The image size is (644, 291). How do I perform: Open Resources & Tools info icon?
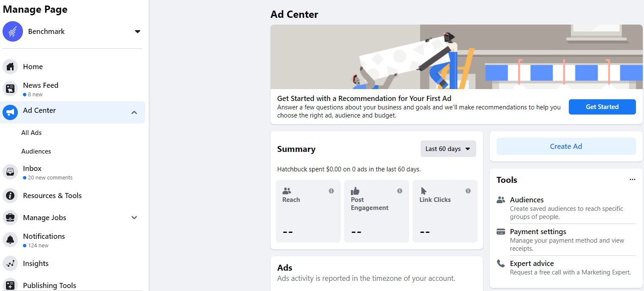[10, 196]
